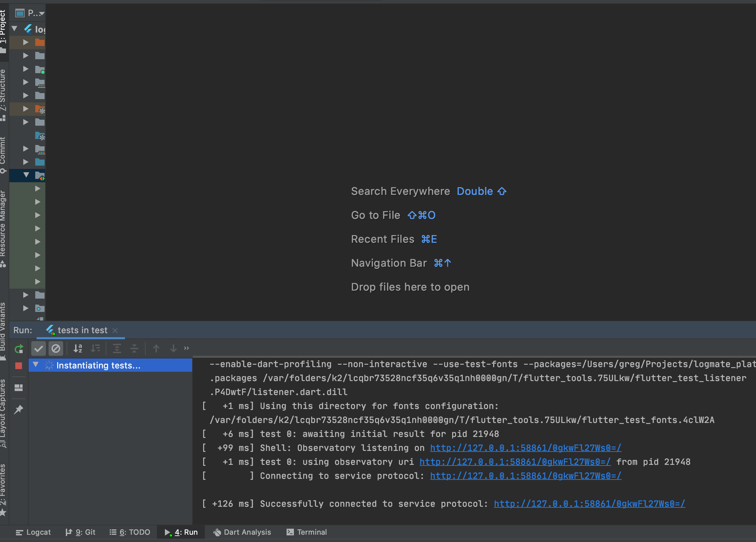Open Dart Analysis tool window

[242, 532]
